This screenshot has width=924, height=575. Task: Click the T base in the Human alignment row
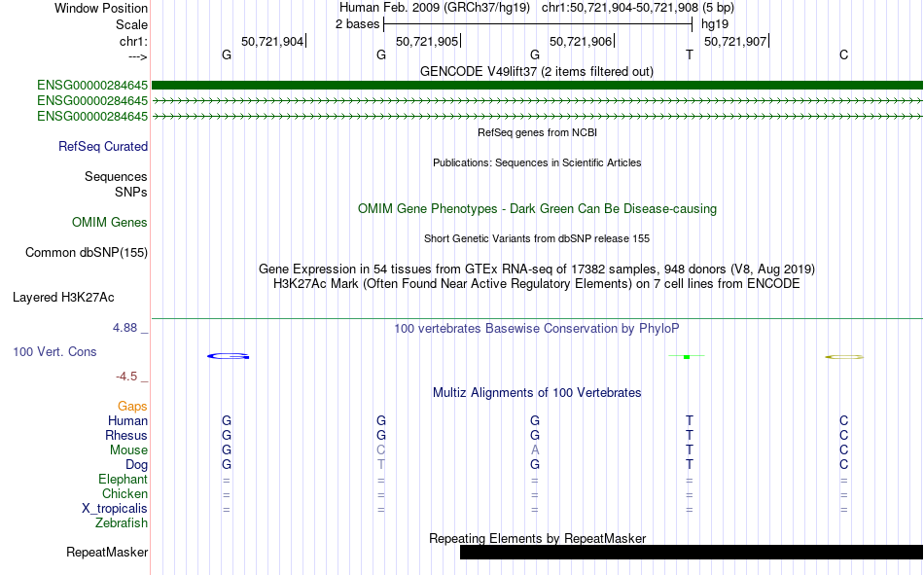coord(690,420)
